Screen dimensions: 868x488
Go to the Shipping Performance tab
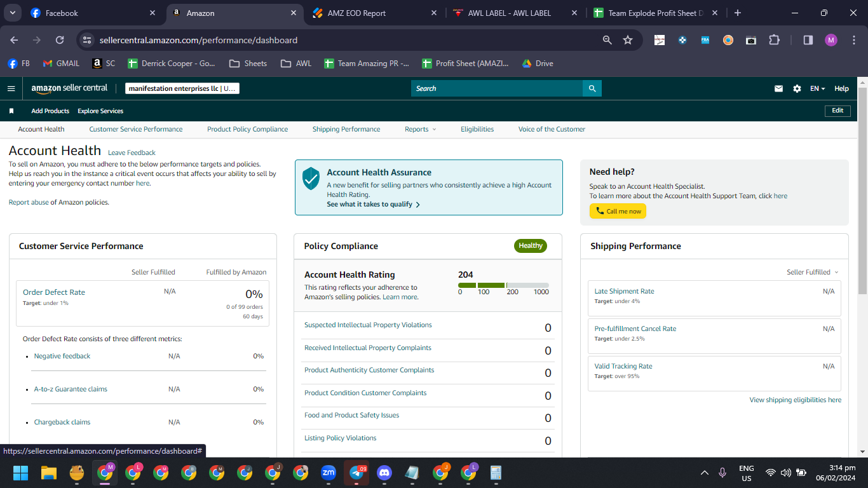tap(346, 130)
